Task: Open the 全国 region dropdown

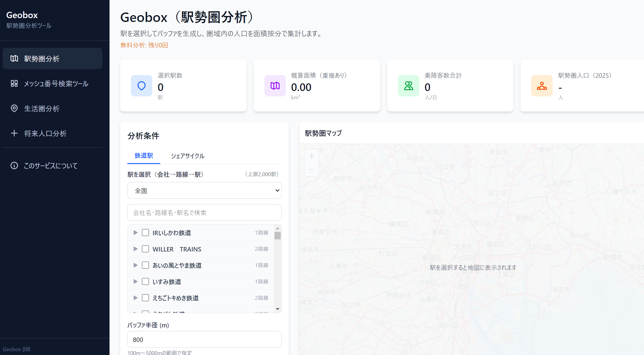Action: (204, 190)
